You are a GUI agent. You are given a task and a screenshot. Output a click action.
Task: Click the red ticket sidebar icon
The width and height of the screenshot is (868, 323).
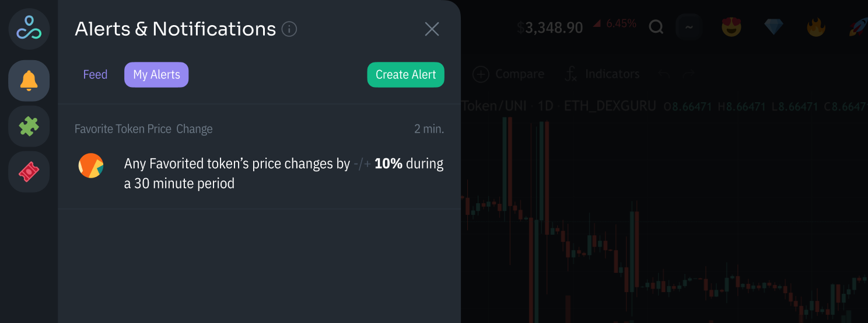(x=29, y=172)
